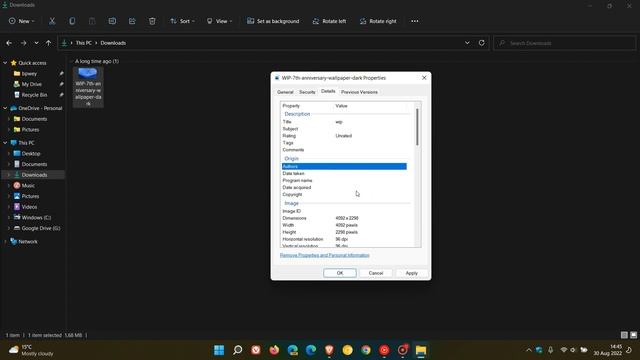Open Firefox from the taskbar
The image size is (640, 360).
click(274, 350)
